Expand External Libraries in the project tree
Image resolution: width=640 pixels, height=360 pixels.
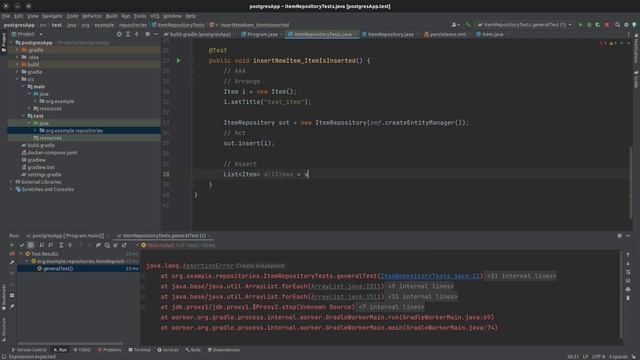11,182
